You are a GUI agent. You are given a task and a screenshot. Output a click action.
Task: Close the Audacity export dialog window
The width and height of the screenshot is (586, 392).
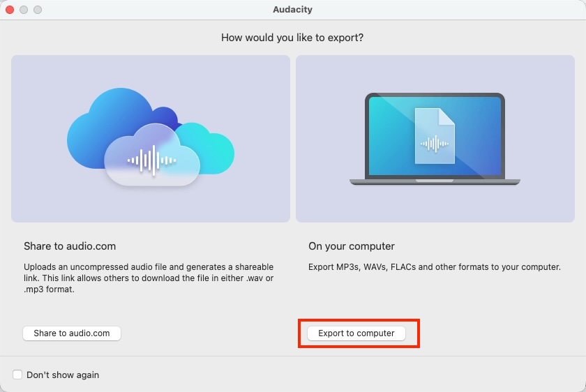click(10, 10)
